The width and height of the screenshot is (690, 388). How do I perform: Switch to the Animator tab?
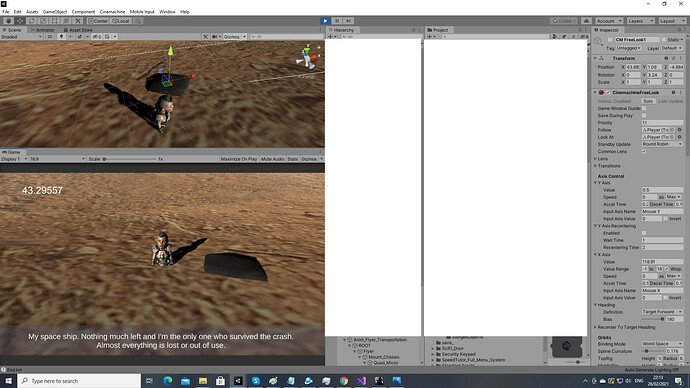(x=43, y=30)
